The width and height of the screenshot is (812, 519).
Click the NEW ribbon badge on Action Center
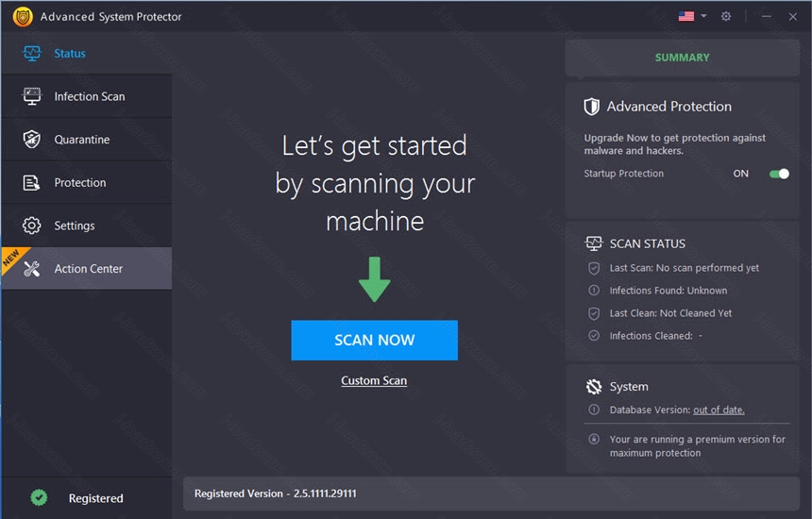(x=12, y=258)
